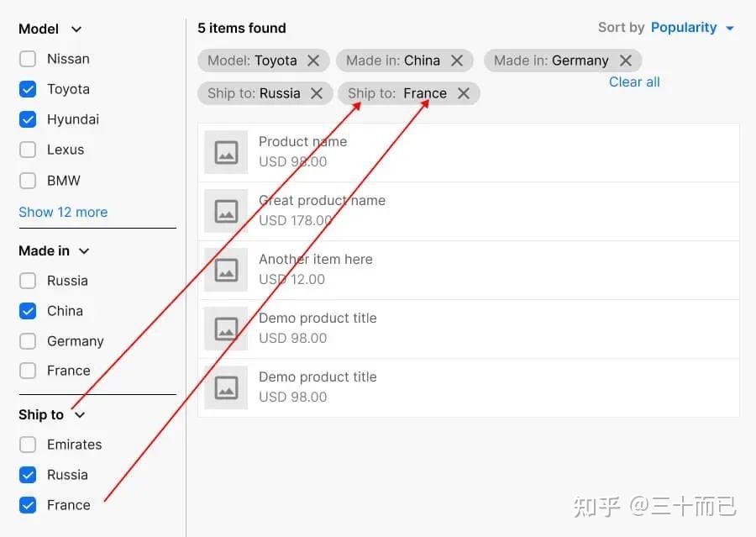Check the Lexus model checkbox
The width and height of the screenshot is (756, 537).
(28, 150)
